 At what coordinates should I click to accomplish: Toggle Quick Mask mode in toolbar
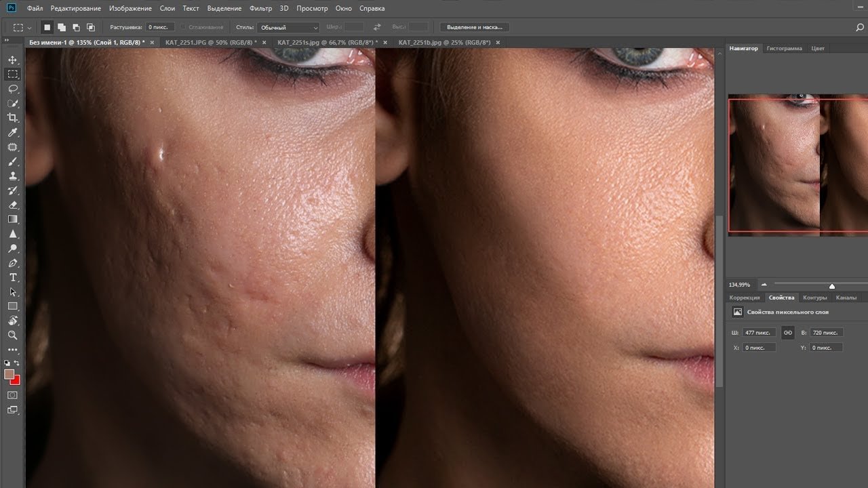tap(13, 395)
